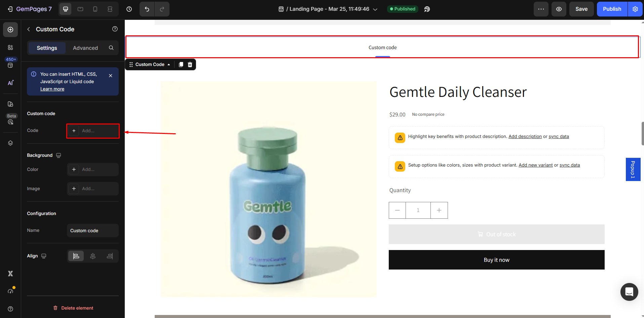
Task: Duplicate the Custom Code element
Action: (181, 64)
